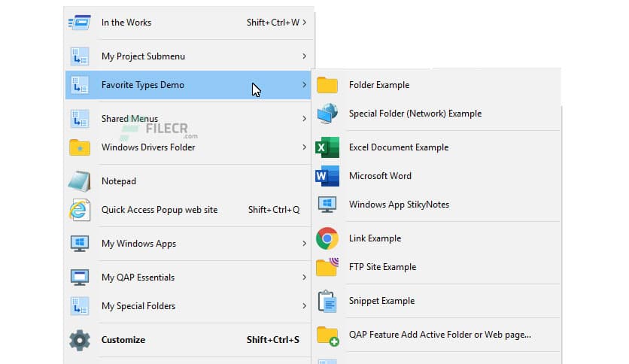Open the My Project Submenu entry
This screenshot has height=364, width=629.
(x=188, y=56)
